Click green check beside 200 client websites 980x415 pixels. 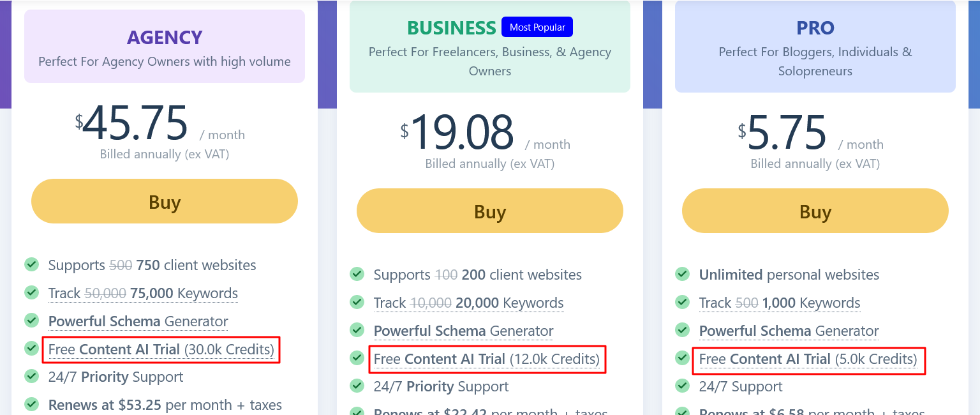tap(357, 274)
